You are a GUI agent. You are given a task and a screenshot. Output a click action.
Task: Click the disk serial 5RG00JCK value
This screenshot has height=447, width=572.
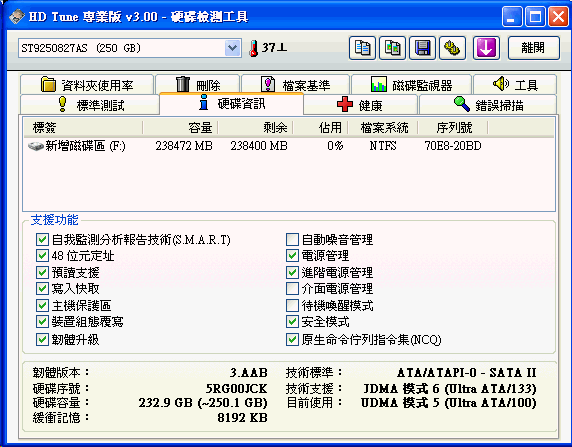point(236,388)
